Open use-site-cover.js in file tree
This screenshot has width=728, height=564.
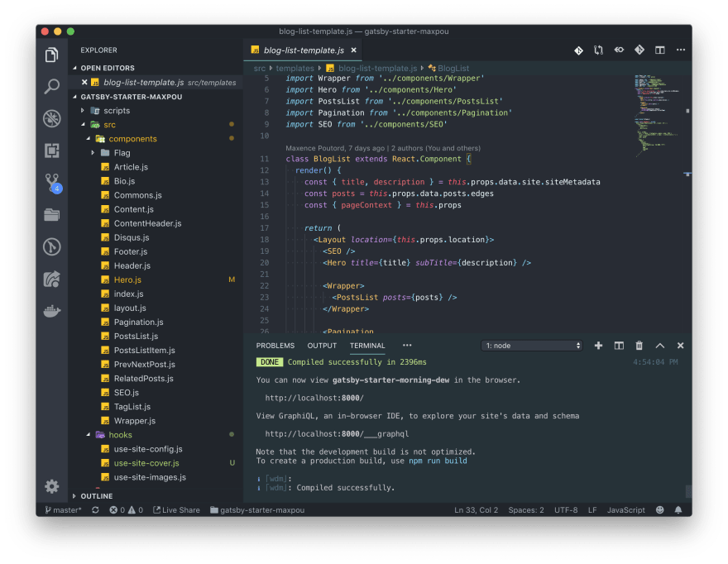pyautogui.click(x=156, y=463)
